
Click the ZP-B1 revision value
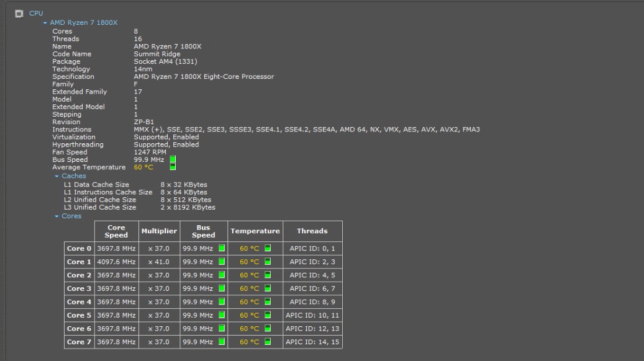pos(143,122)
